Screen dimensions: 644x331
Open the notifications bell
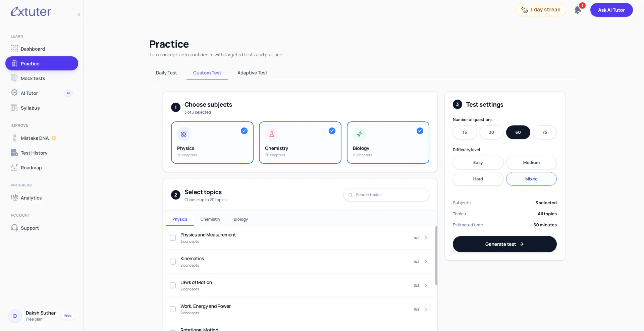[x=578, y=10]
